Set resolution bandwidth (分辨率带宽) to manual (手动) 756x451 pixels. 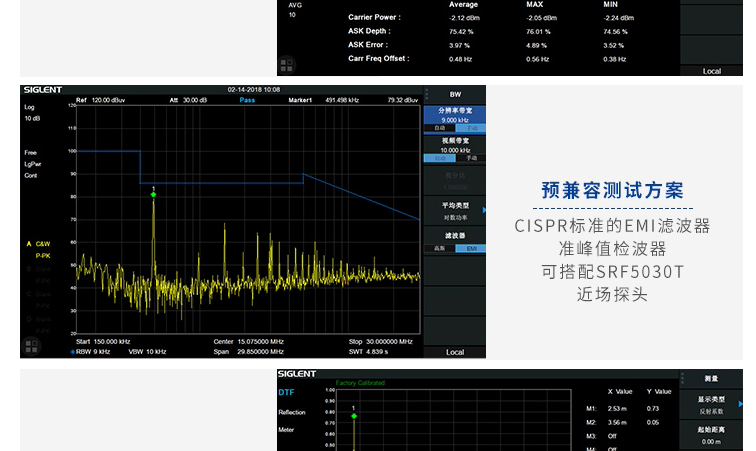point(470,128)
